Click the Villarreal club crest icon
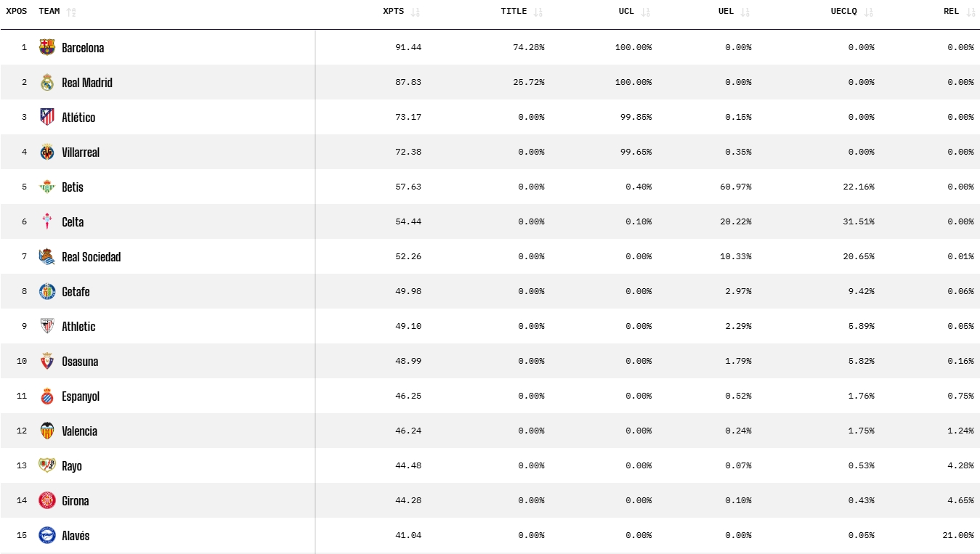 (x=47, y=152)
